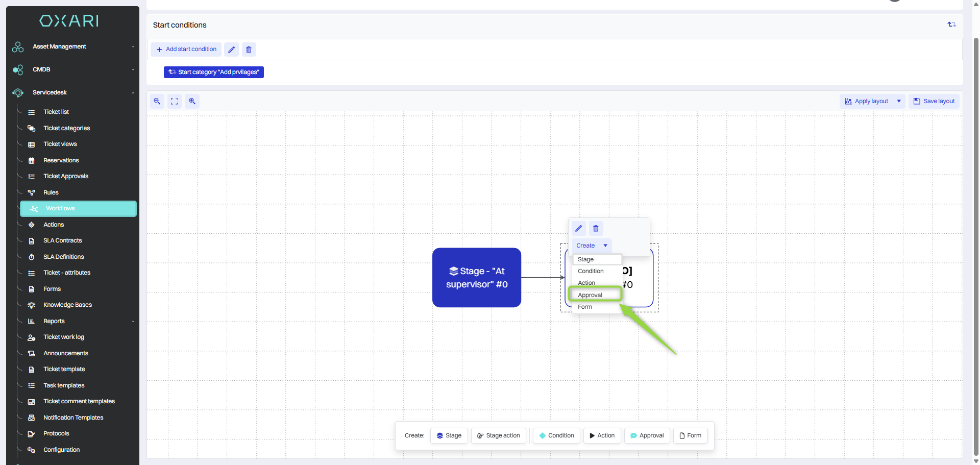The width and height of the screenshot is (980, 465).
Task: Click Stage action in bottom Create toolbar
Action: [498, 435]
